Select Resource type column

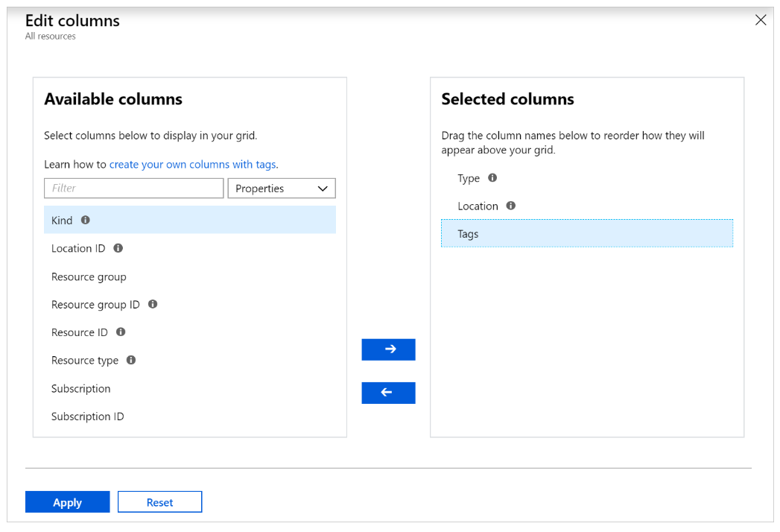click(190, 360)
